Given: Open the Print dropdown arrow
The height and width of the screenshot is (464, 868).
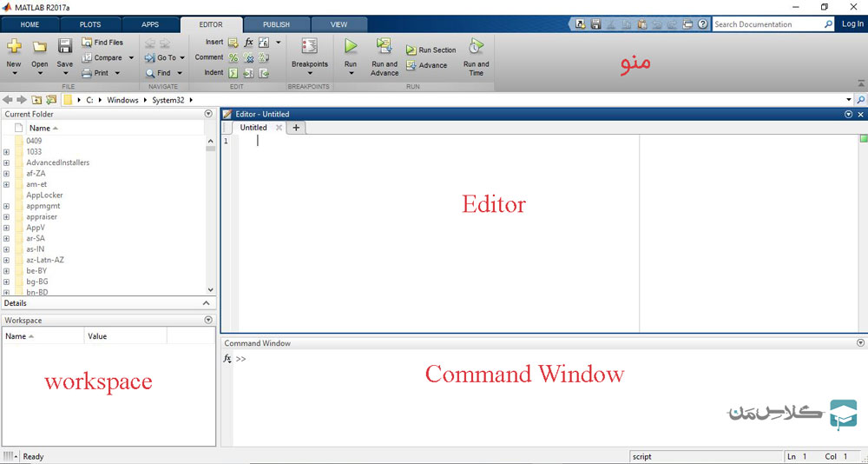Looking at the screenshot, I should 117,73.
